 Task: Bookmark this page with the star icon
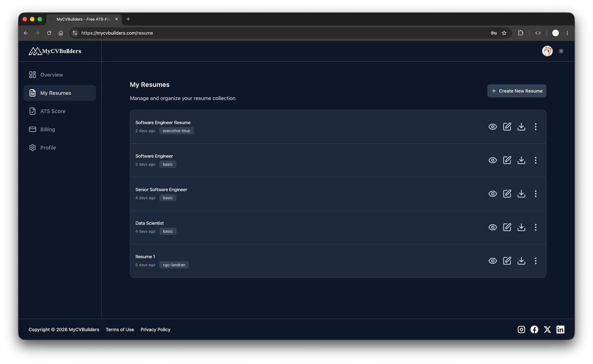(x=504, y=33)
